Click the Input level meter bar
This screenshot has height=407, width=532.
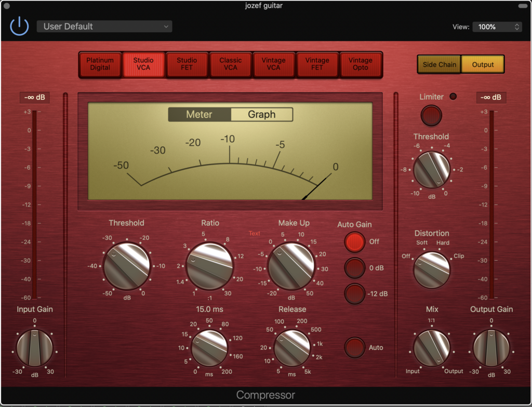34,205
